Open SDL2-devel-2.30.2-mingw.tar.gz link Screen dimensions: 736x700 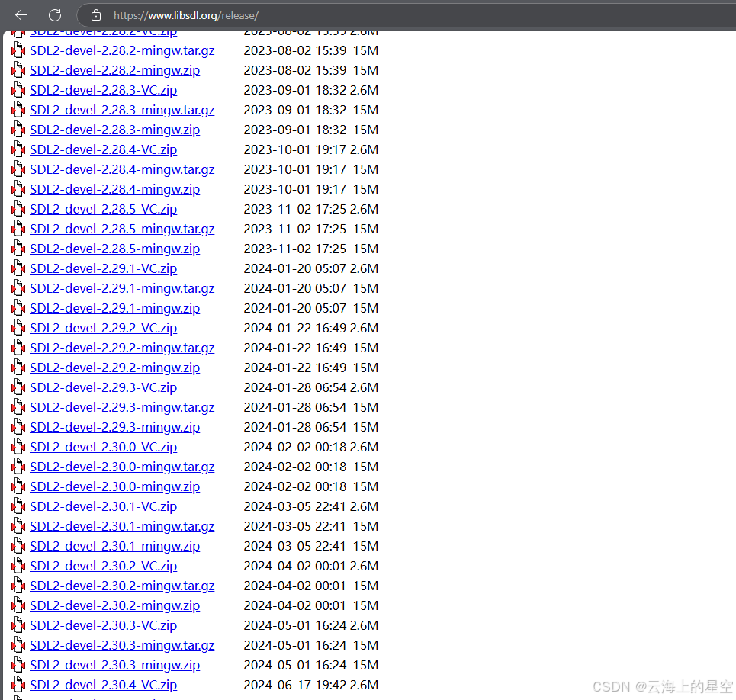pyautogui.click(x=122, y=586)
